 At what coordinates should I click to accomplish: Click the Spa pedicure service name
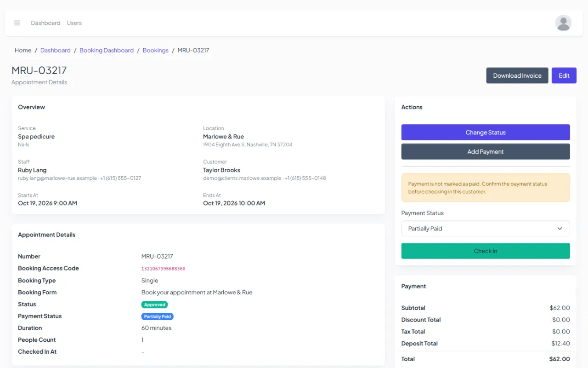pos(36,137)
